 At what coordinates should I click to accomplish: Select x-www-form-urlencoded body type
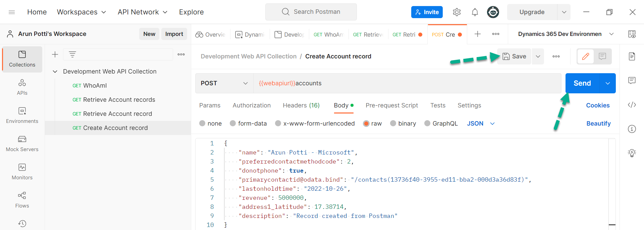pos(278,123)
